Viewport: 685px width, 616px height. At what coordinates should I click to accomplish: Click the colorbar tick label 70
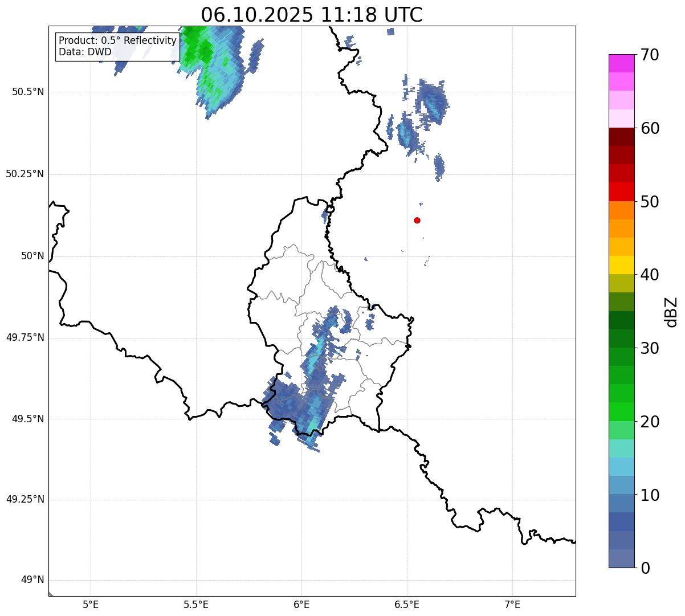(650, 55)
